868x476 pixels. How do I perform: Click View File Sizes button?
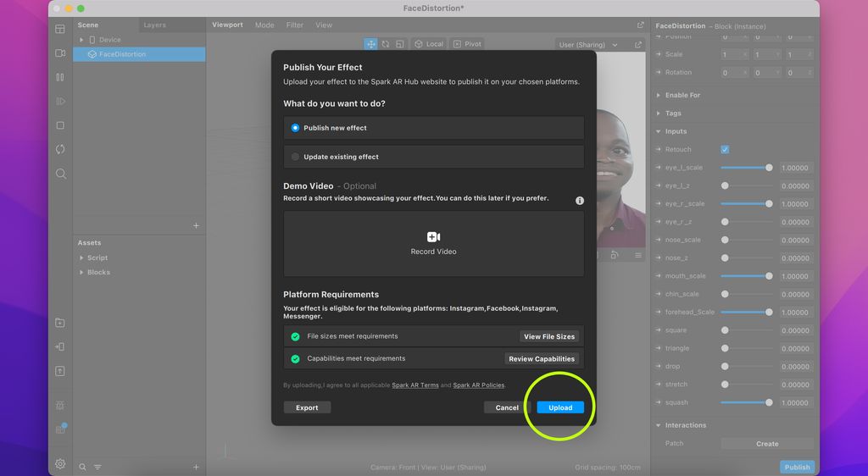(x=549, y=336)
